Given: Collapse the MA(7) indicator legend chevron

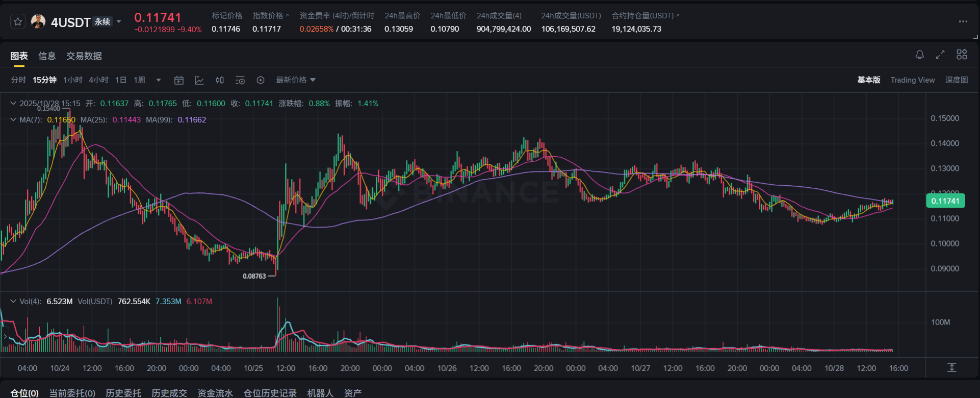Looking at the screenshot, I should coord(13,119).
